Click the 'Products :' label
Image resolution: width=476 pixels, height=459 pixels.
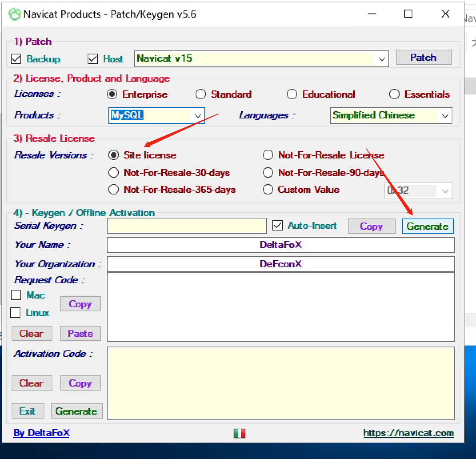37,115
